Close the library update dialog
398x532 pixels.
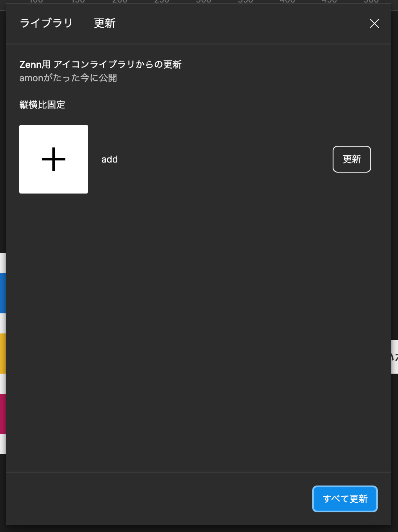[374, 24]
